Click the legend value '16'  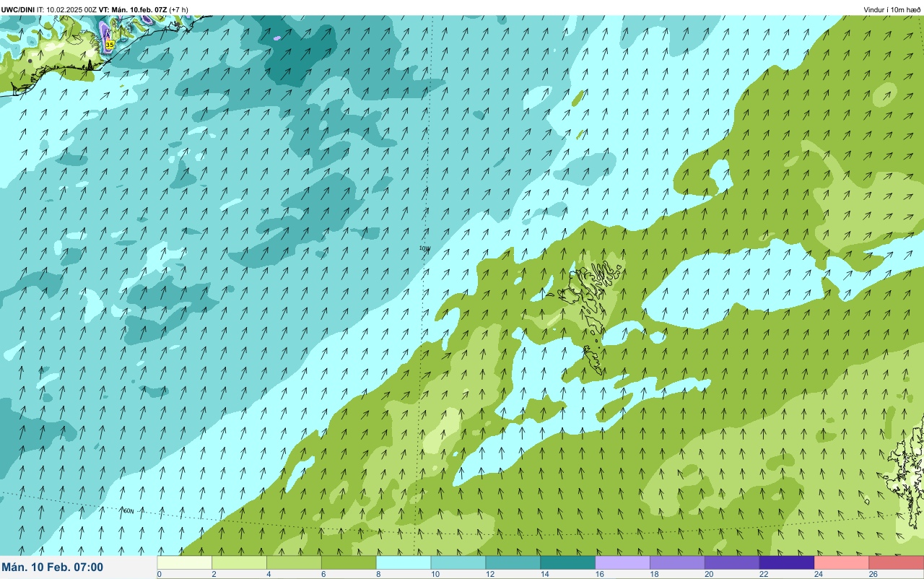(598, 575)
